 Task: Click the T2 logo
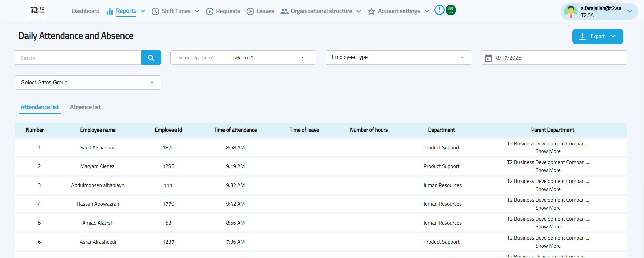pyautogui.click(x=37, y=10)
